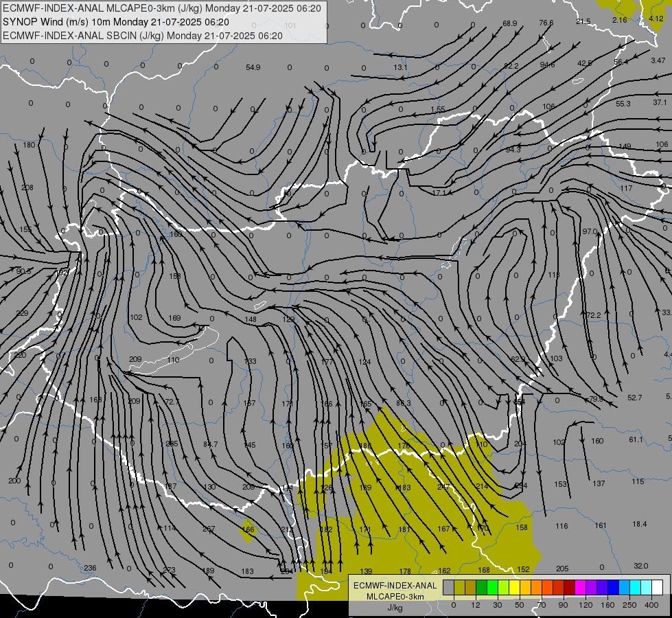
Task: Select the dark green legend swatch
Action: click(x=482, y=587)
